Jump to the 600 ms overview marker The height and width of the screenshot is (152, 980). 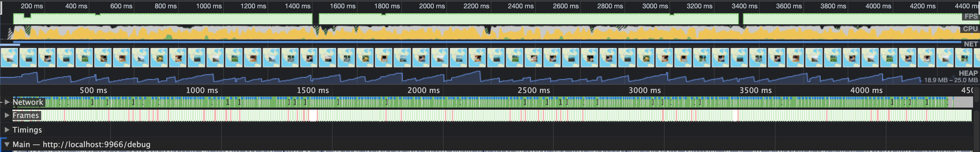[121, 6]
